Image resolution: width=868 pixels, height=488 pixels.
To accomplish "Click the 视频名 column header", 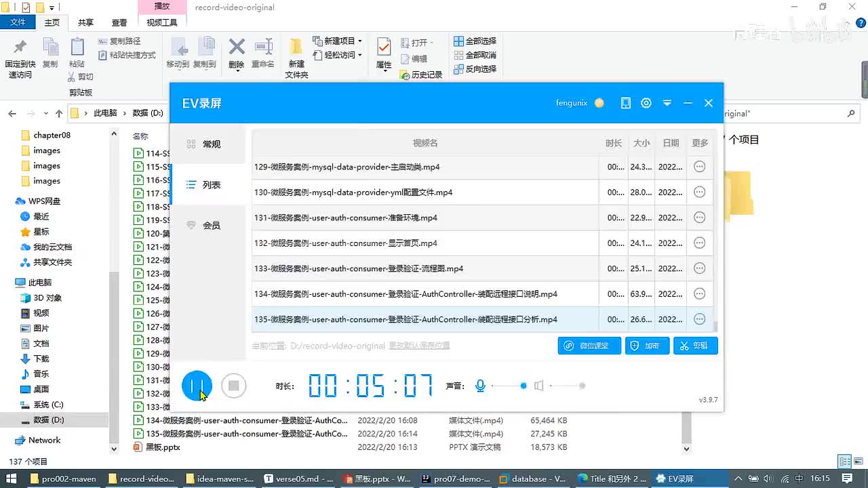I will click(425, 143).
